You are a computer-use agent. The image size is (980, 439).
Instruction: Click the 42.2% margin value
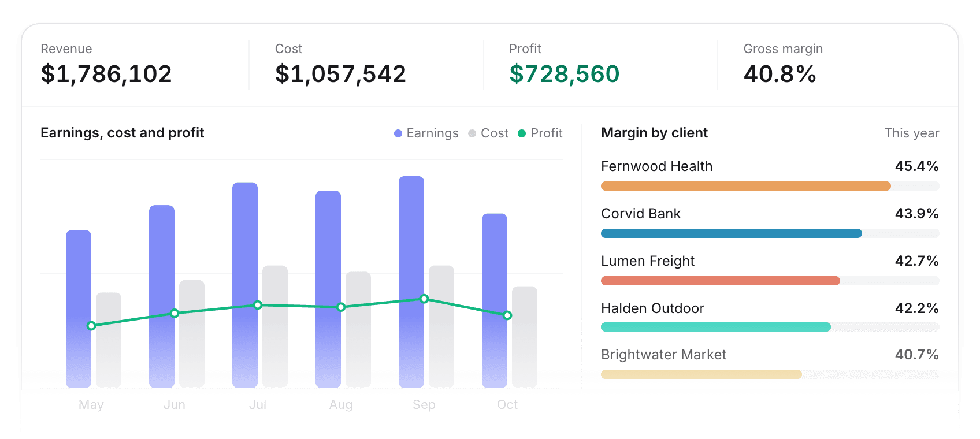coord(917,308)
